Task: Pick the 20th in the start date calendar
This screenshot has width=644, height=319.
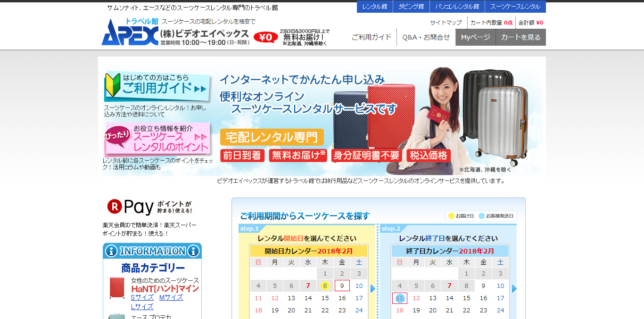Action: click(x=291, y=310)
